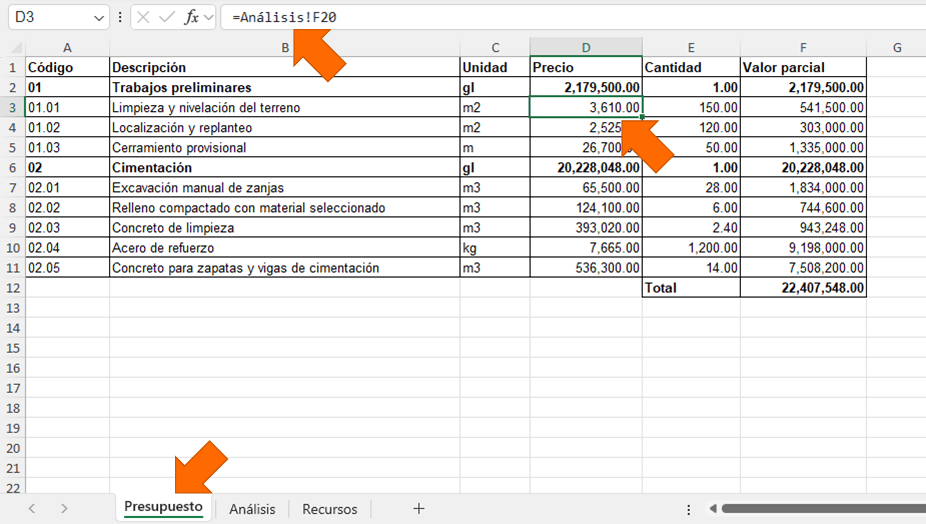Viewport: 926px width, 524px height.
Task: Click the price cell 536,300.00
Action: pos(586,268)
